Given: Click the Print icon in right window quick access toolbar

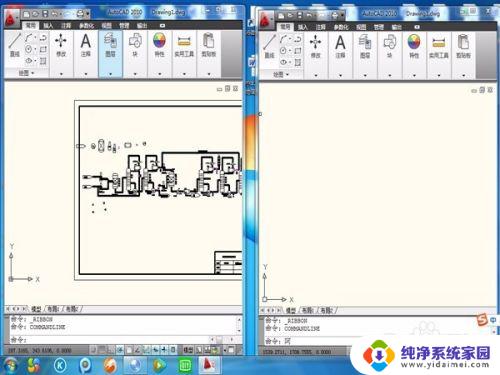Looking at the screenshot, I should [334, 15].
